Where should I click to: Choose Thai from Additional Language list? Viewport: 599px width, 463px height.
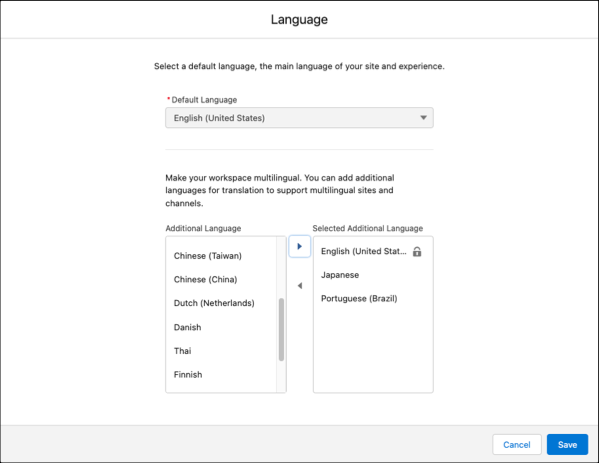pos(182,351)
